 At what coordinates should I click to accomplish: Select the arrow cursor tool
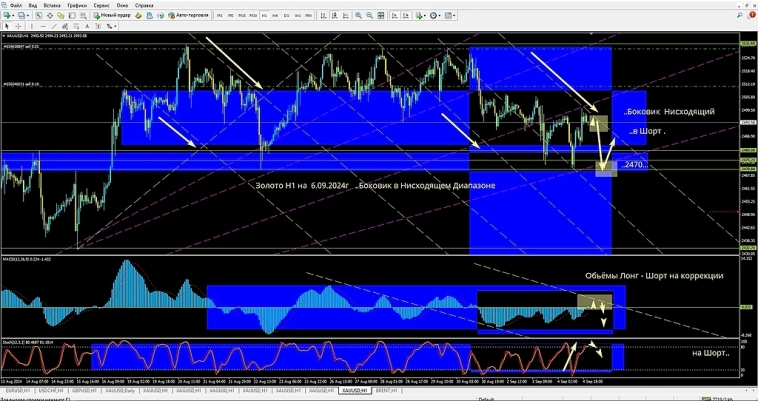7,26
